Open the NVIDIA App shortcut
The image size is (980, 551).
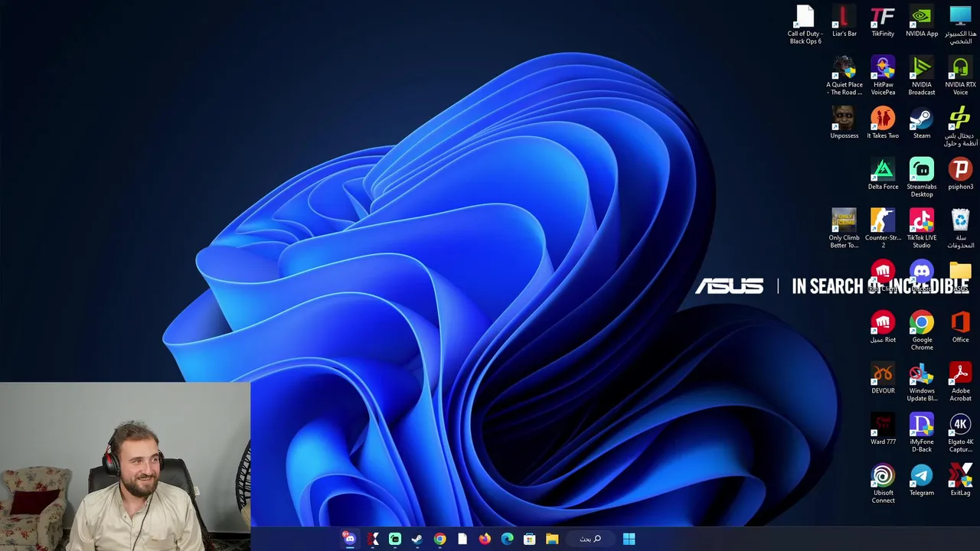pyautogui.click(x=922, y=21)
